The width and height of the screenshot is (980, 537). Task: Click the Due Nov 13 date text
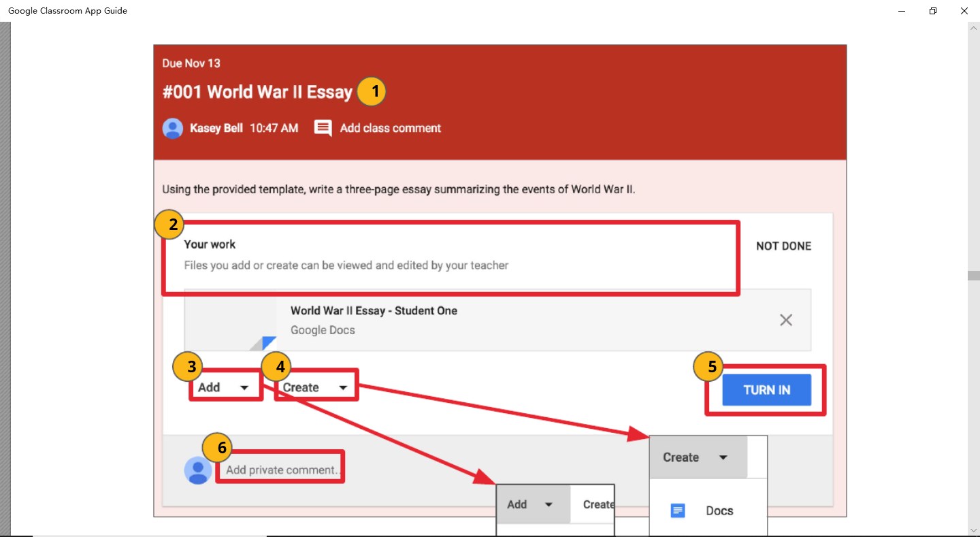click(x=191, y=63)
